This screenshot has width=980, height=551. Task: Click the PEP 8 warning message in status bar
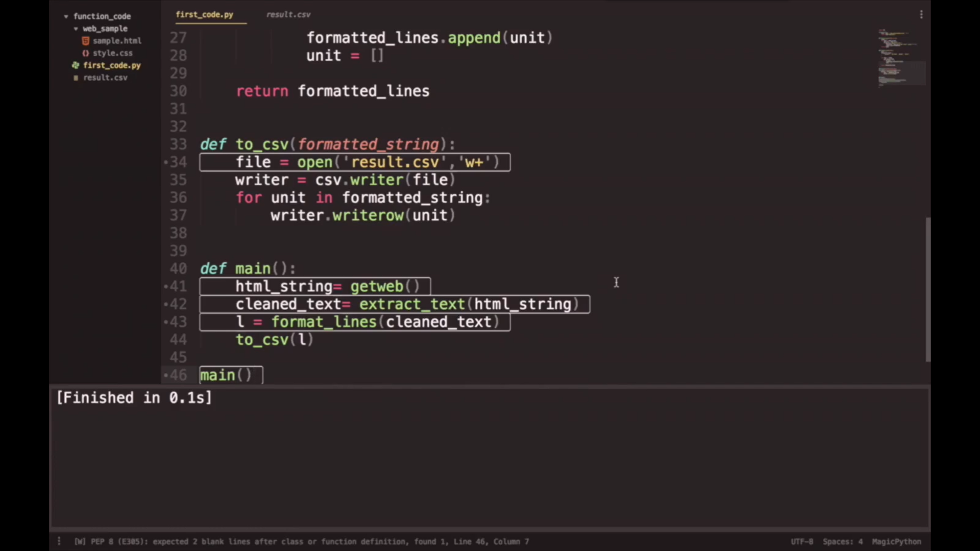[x=302, y=541]
